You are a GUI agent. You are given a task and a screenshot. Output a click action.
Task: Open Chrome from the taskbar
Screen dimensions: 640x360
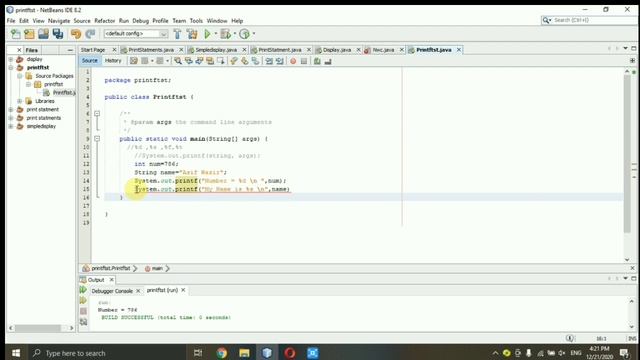(222, 353)
